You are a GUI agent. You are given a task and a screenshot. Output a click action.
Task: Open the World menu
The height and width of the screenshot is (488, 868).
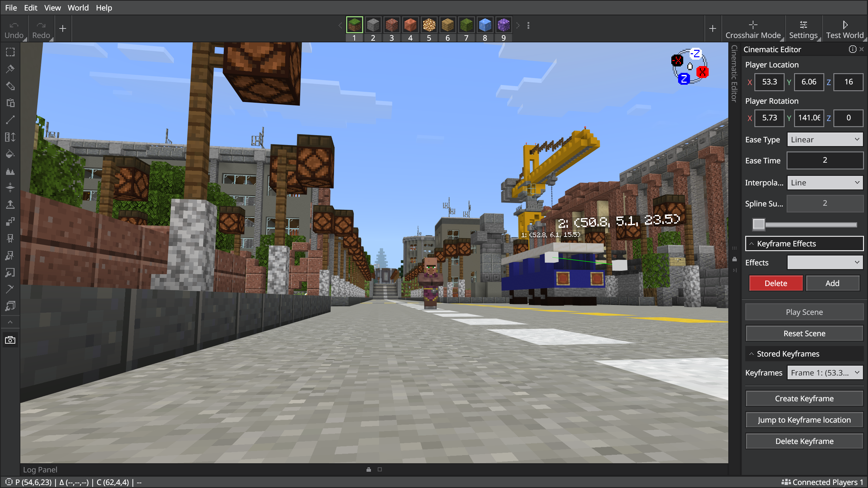tap(78, 7)
